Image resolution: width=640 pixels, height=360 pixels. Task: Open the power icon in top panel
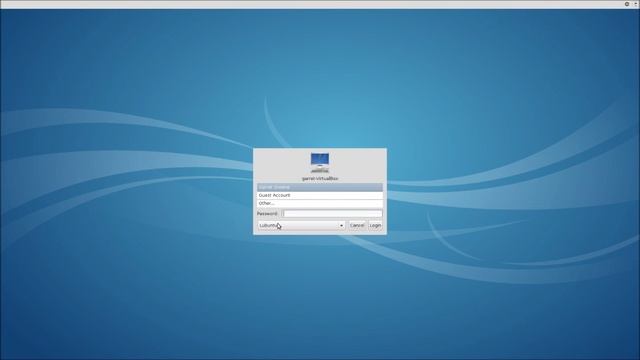click(627, 4)
